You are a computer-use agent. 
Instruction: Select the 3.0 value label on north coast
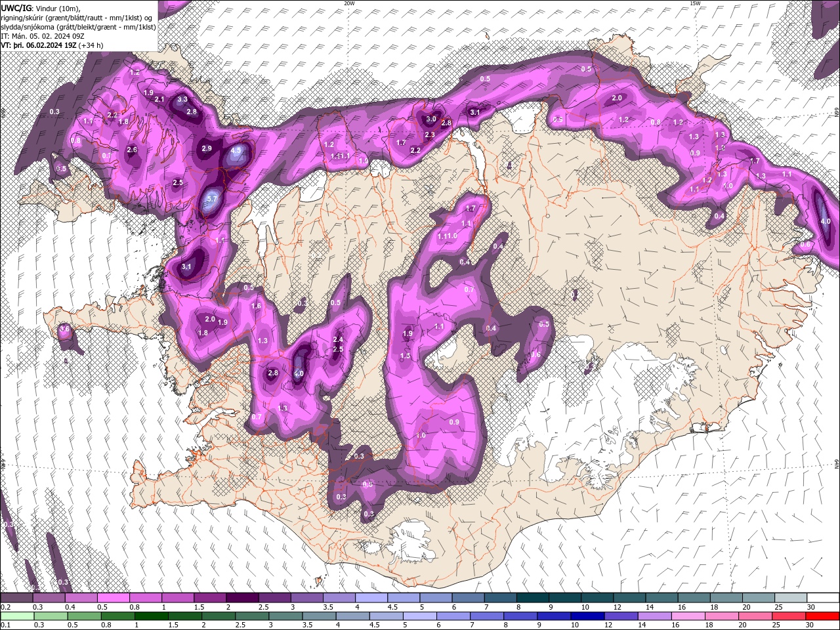tap(431, 119)
